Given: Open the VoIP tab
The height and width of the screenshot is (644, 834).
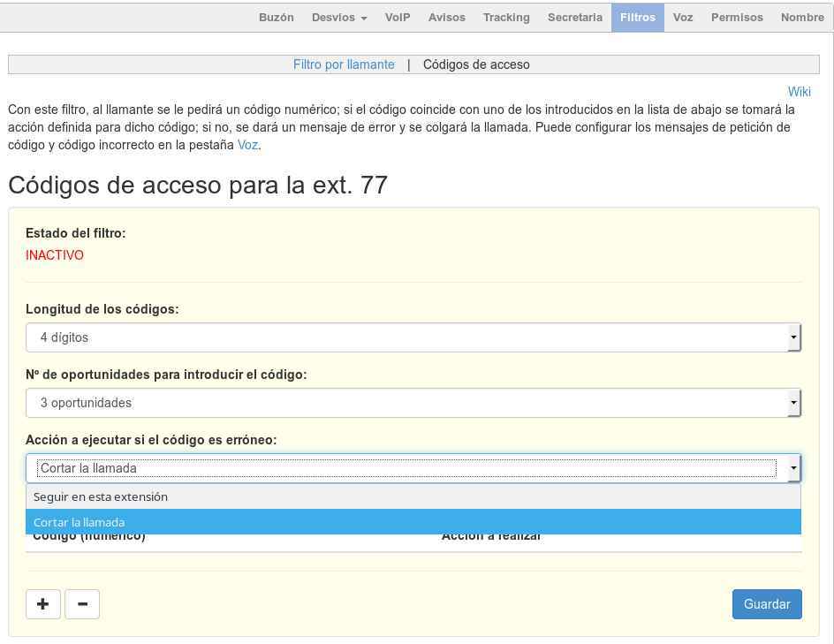Looking at the screenshot, I should click(x=398, y=17).
